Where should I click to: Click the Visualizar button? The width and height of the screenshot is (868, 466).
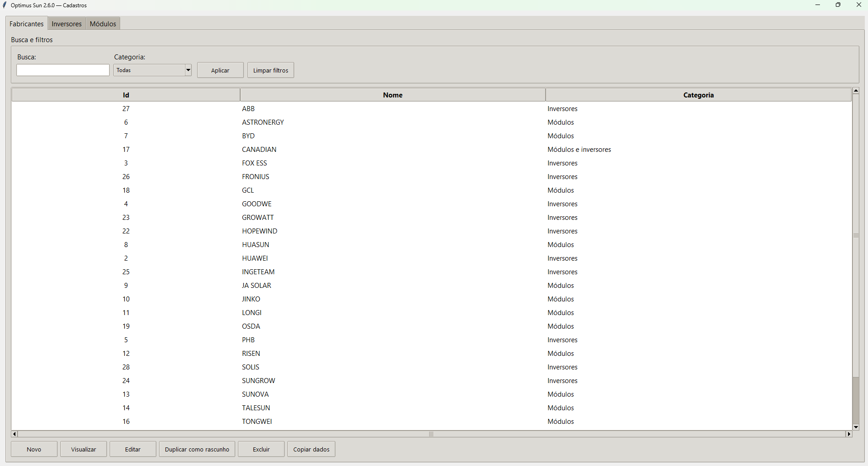(x=83, y=449)
